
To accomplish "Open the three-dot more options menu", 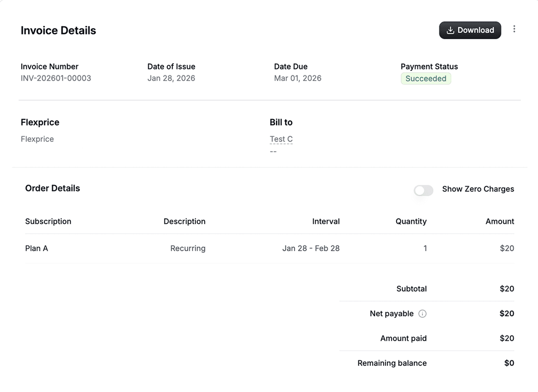I will tap(514, 29).
